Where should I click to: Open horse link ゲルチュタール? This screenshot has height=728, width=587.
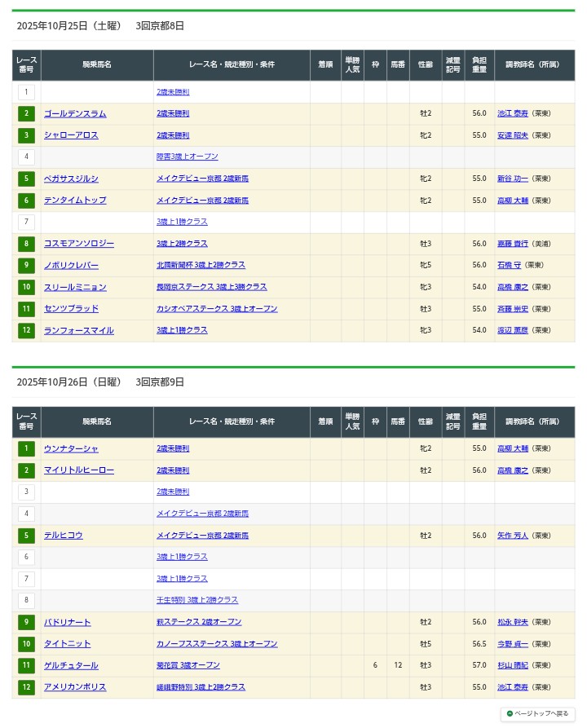click(x=71, y=665)
